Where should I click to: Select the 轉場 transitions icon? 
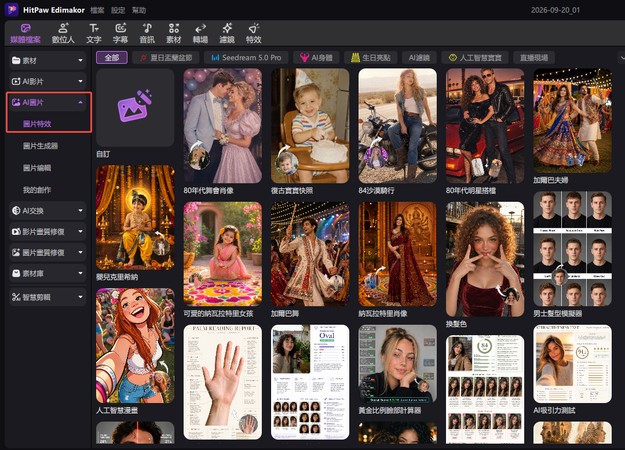(x=200, y=33)
